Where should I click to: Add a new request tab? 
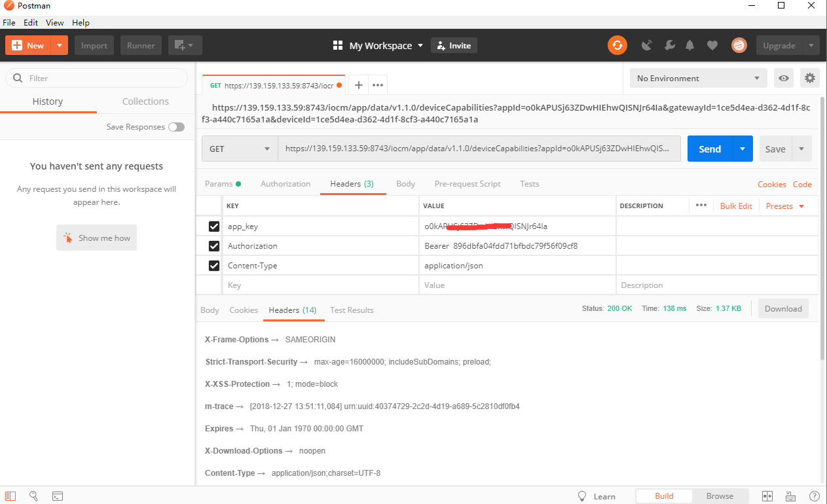tap(358, 84)
